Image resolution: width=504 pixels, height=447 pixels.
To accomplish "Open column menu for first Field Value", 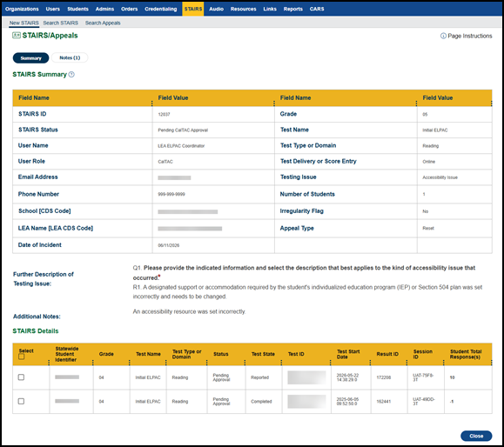I will pyautogui.click(x=274, y=103).
